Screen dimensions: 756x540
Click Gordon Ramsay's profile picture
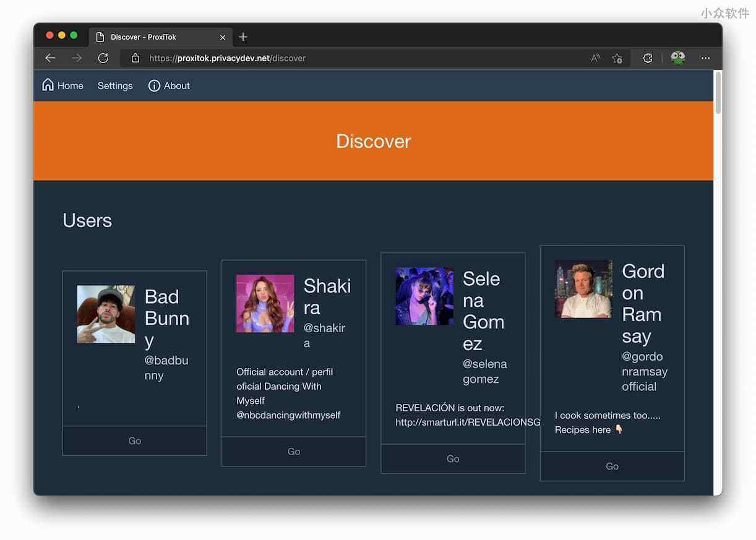[x=583, y=289]
